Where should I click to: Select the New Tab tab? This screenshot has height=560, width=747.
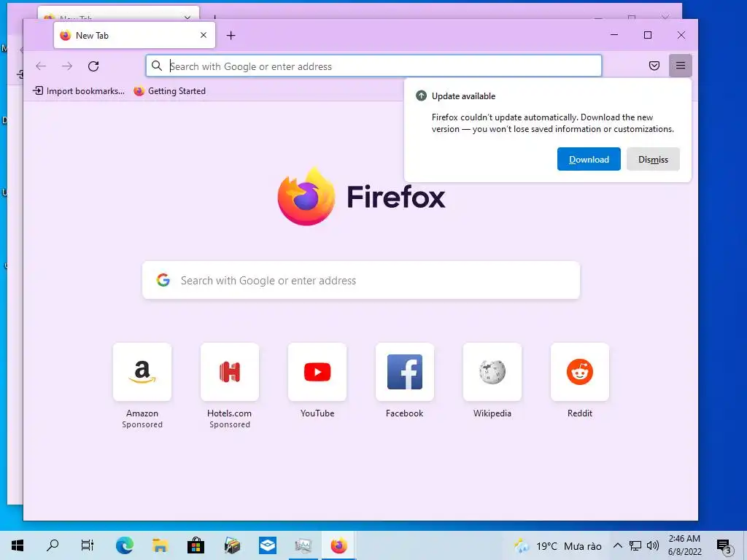tap(134, 35)
